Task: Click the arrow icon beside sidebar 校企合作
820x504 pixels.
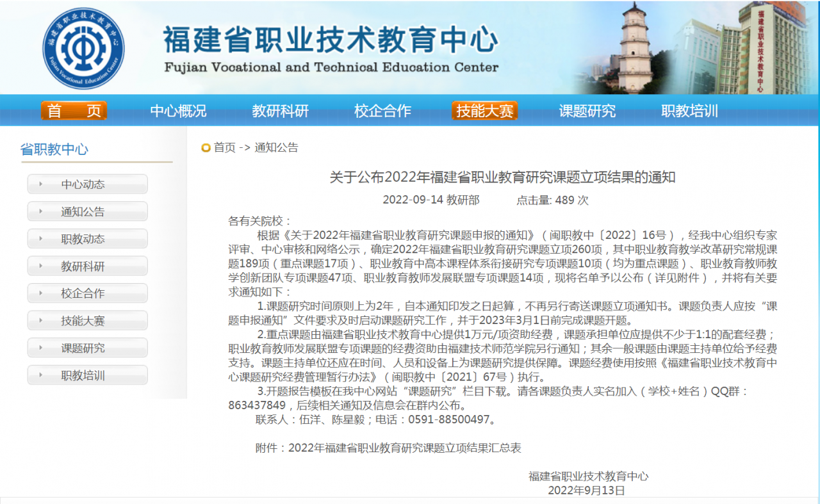Action: click(x=41, y=293)
